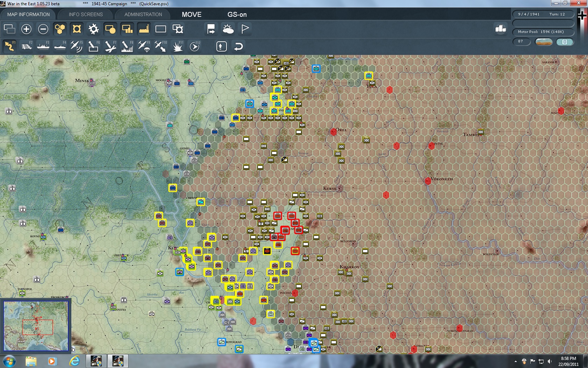This screenshot has height=368, width=588.
Task: Click the Tambov city label on the map
Action: tap(471, 135)
